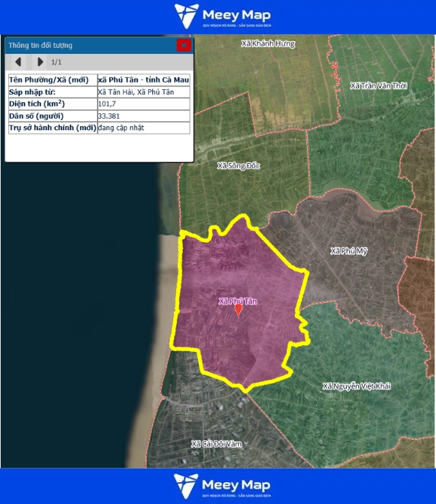
Task: Select the Xã Trần Văn Thời region label
Action: click(378, 86)
